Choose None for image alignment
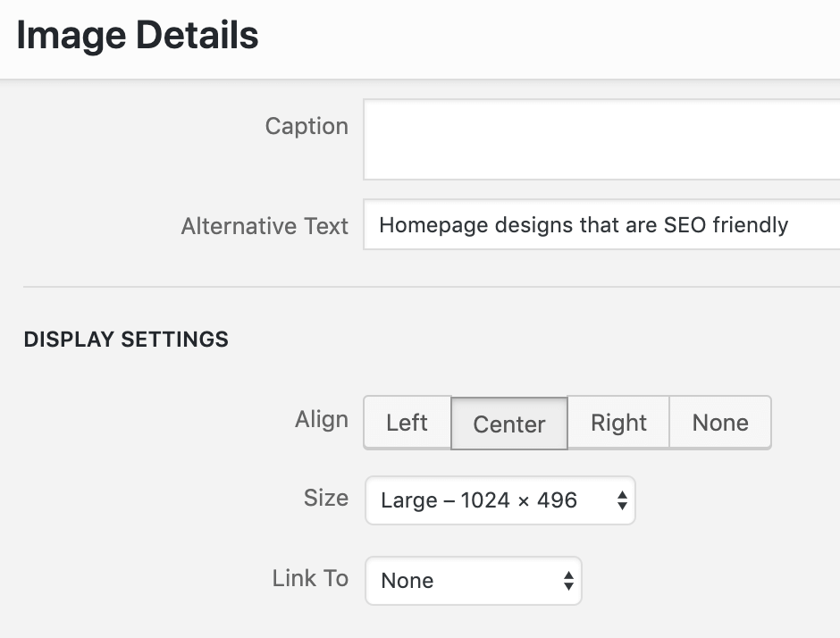840x638 pixels. 720,422
